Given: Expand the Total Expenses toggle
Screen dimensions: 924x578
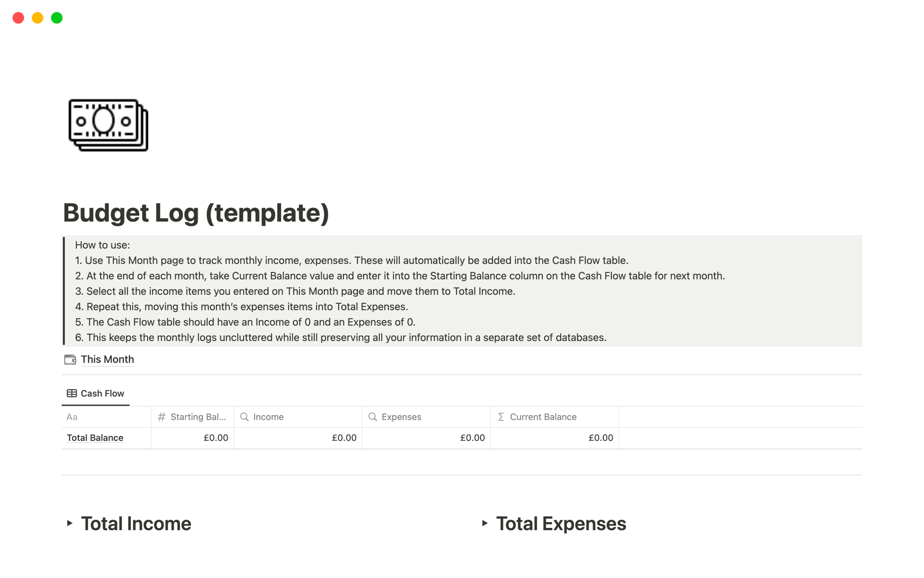Looking at the screenshot, I should coord(485,523).
